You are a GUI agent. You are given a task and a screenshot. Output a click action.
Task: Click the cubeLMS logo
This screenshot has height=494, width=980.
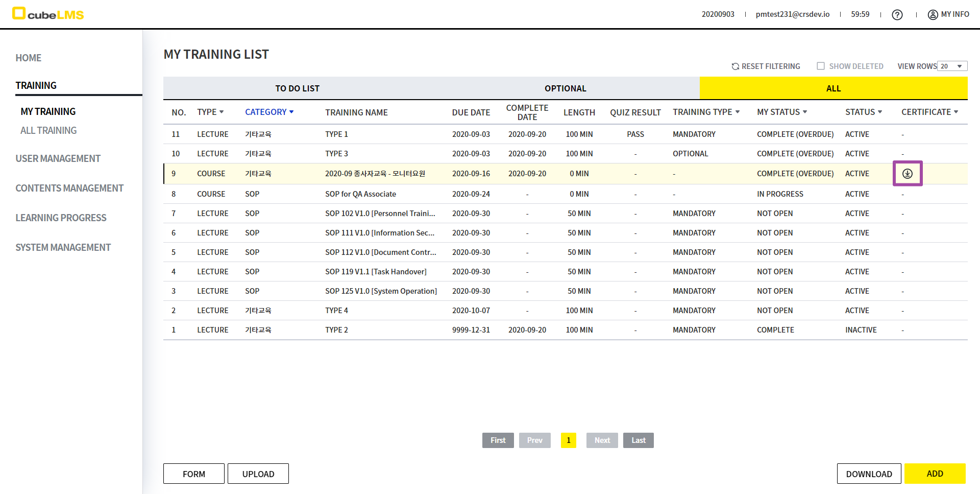48,14
